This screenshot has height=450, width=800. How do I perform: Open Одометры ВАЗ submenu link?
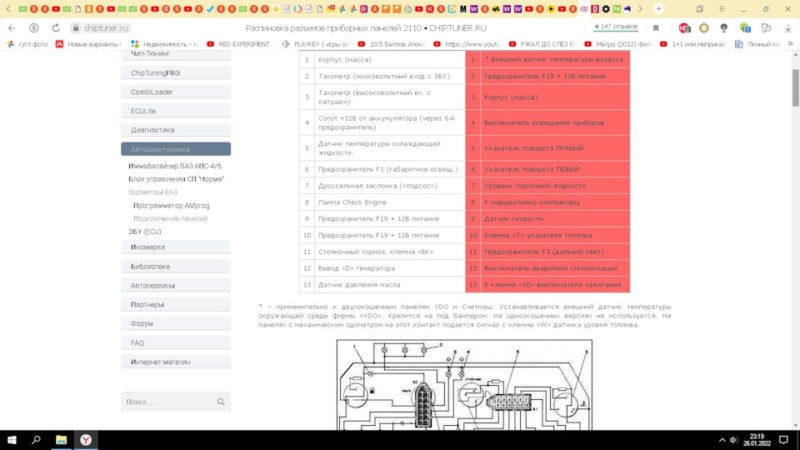click(x=153, y=192)
